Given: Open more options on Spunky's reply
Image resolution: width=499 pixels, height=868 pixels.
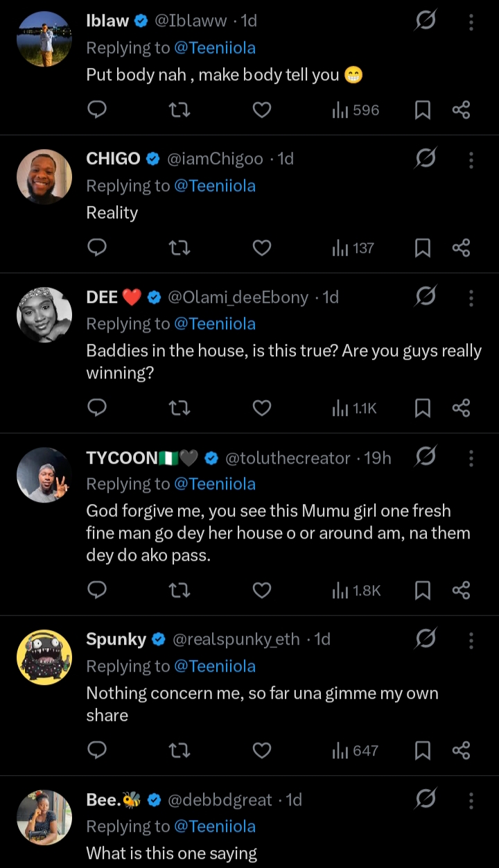Looking at the screenshot, I should click(x=471, y=639).
